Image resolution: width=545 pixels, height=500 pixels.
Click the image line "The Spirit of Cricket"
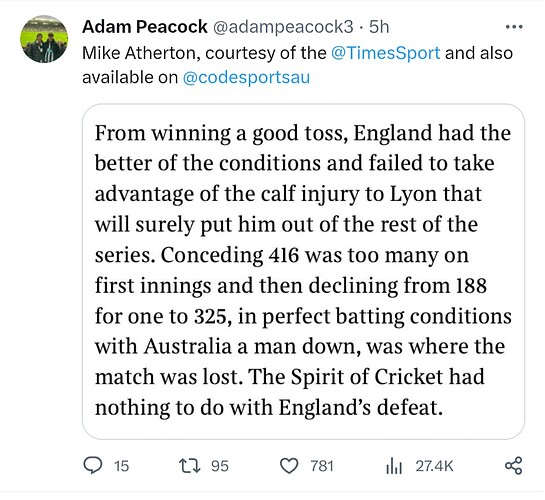[x=346, y=377]
